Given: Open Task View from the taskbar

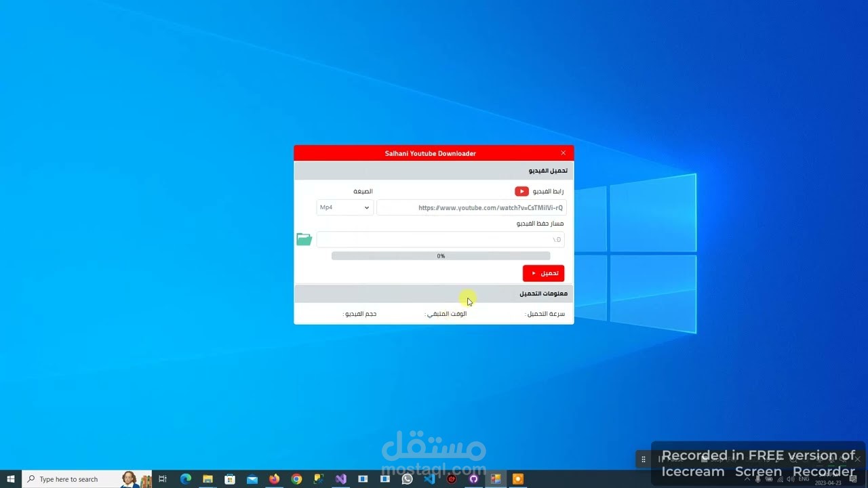Looking at the screenshot, I should click(x=163, y=479).
